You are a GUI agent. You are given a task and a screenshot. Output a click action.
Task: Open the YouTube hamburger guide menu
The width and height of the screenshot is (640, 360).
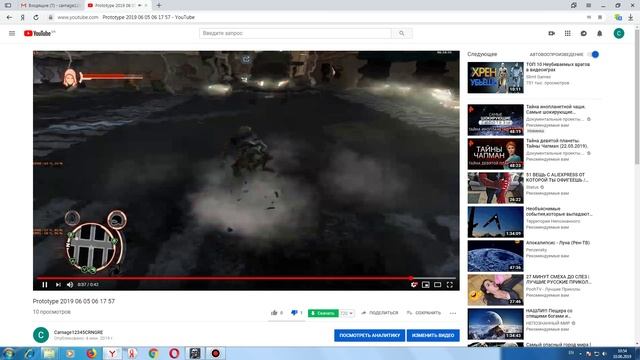click(x=12, y=33)
